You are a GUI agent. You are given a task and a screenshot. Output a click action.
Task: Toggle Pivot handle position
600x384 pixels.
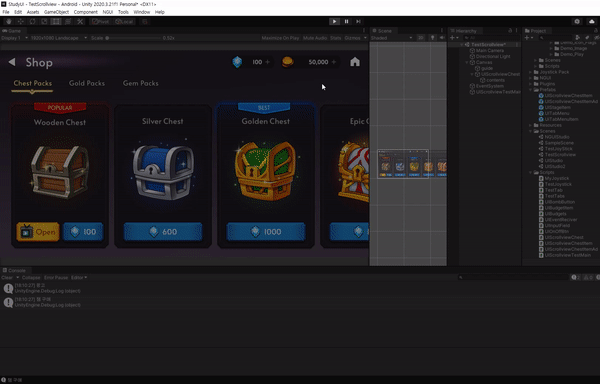tap(101, 22)
